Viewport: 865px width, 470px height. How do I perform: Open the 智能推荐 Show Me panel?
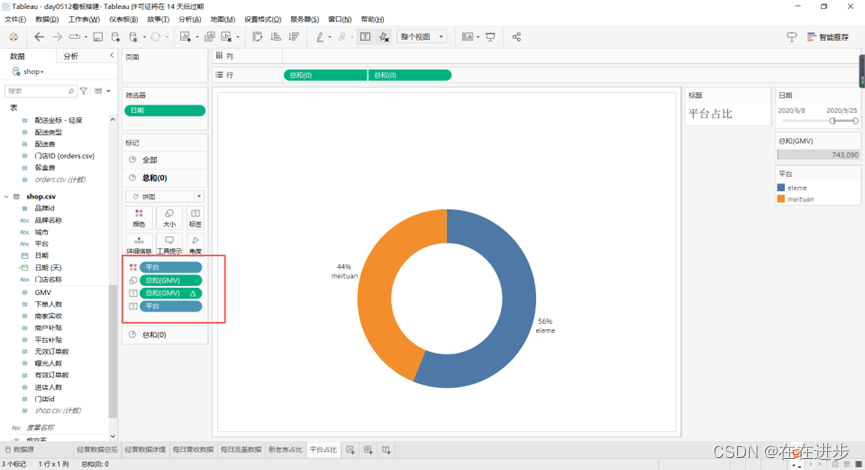[x=828, y=37]
